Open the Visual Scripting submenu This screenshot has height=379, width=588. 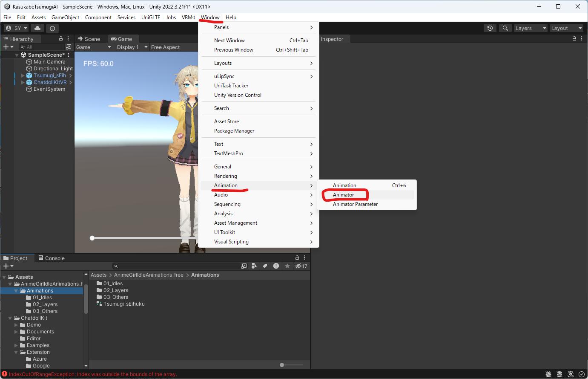259,242
